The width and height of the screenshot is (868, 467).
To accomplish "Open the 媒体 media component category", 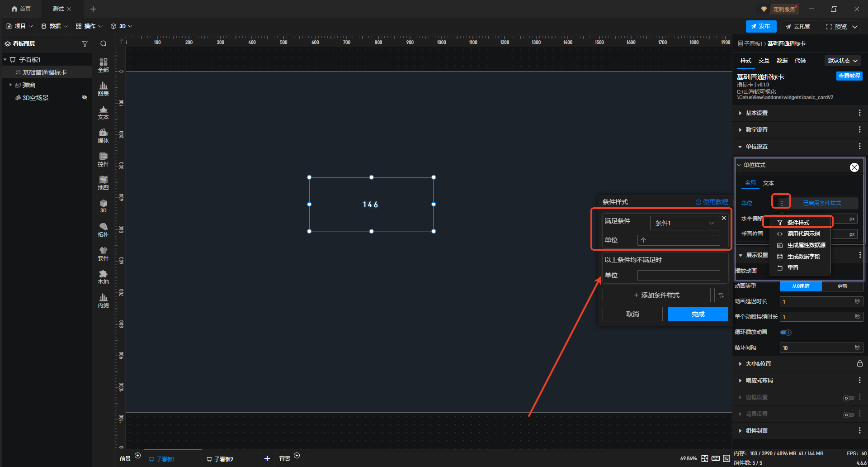I will coord(103,136).
